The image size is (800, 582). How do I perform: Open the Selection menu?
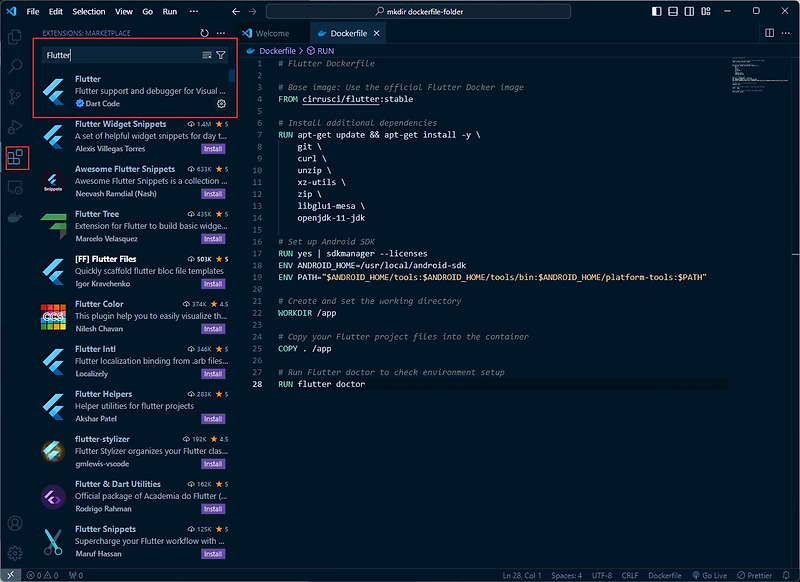pos(89,12)
